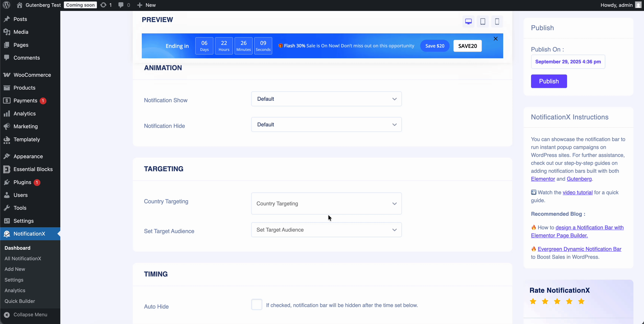The height and width of the screenshot is (324, 644).
Task: Click the WordPress logo icon
Action: 6,5
